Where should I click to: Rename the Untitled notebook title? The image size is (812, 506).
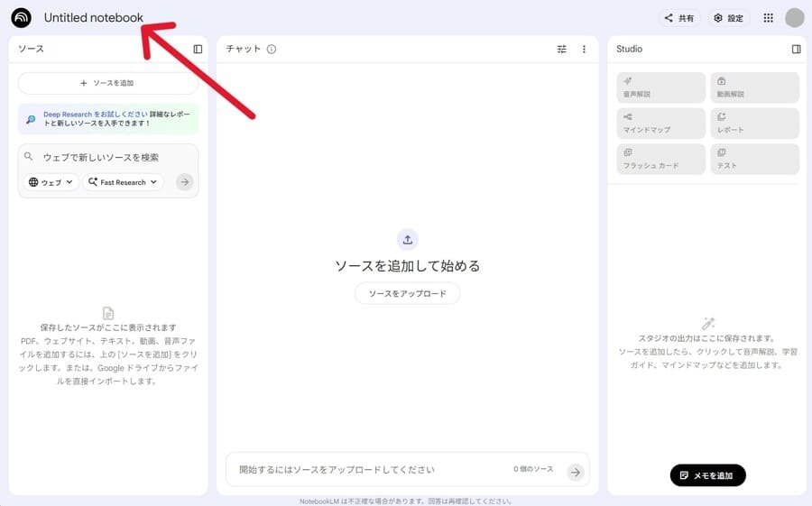pos(93,18)
